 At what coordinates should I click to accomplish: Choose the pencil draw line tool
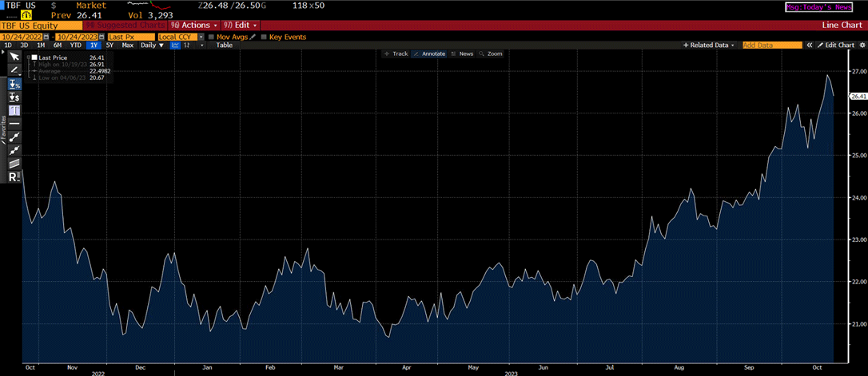(x=14, y=70)
